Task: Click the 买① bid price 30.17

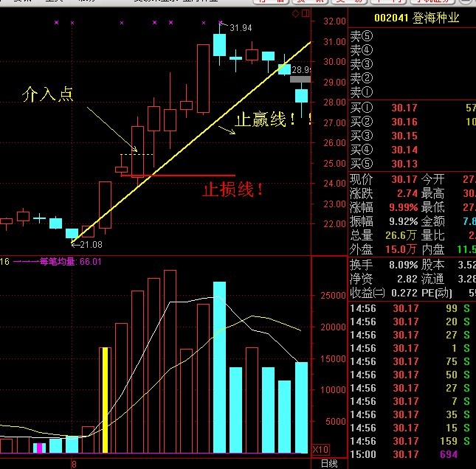Action: click(404, 108)
